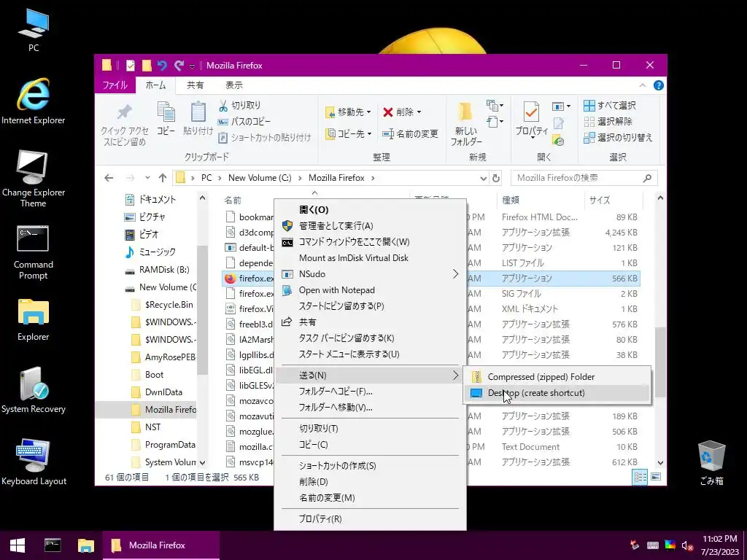Switch to the 共有 ribbon tab

click(195, 85)
